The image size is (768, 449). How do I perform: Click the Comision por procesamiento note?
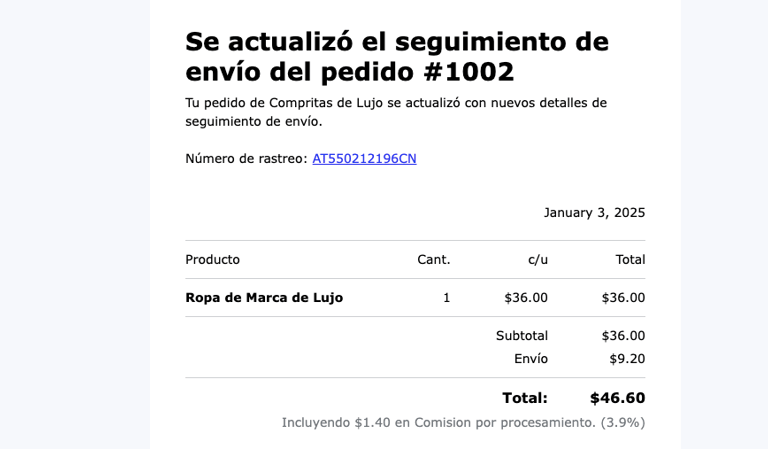[x=463, y=423]
